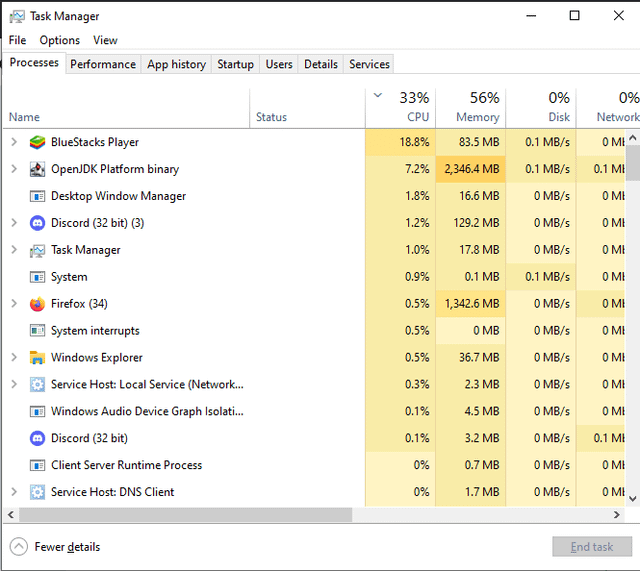640x571 pixels.
Task: Open the Options menu
Action: pos(59,40)
